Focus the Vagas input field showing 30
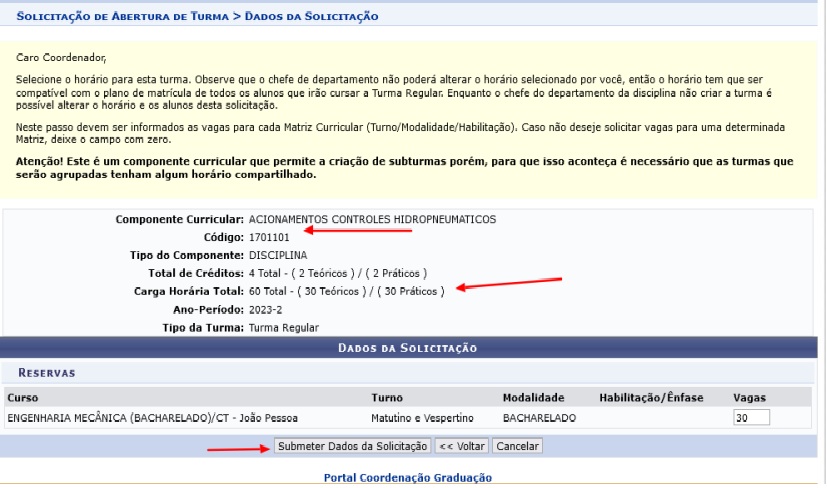The width and height of the screenshot is (827, 488). click(751, 418)
